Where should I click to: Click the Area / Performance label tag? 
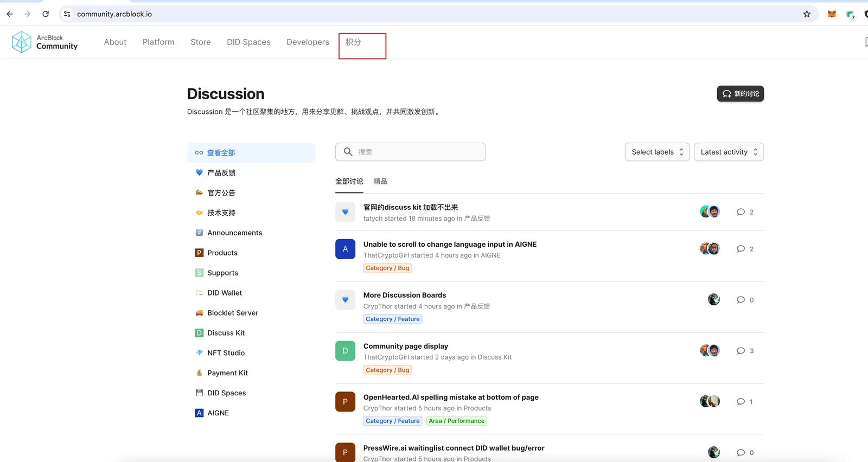[457, 421]
